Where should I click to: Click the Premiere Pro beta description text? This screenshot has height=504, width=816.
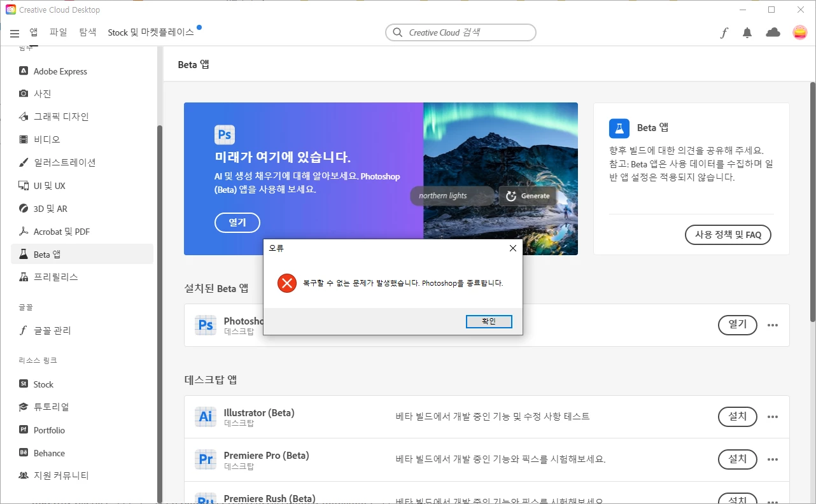(x=500, y=459)
